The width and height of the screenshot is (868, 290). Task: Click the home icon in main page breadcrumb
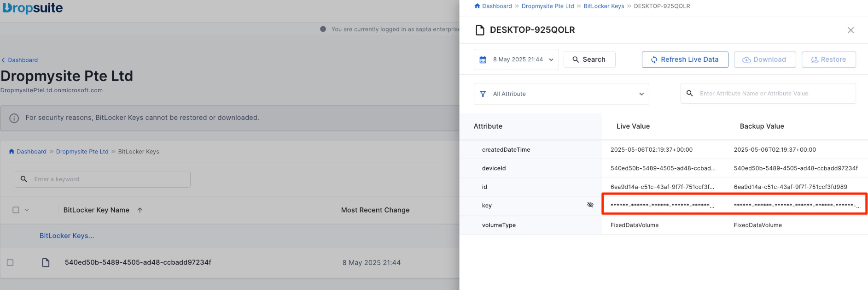[12, 151]
